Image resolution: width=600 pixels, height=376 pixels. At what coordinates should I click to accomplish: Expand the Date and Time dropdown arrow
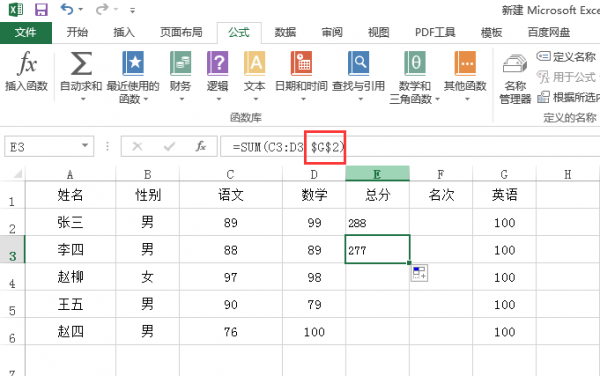[x=303, y=99]
